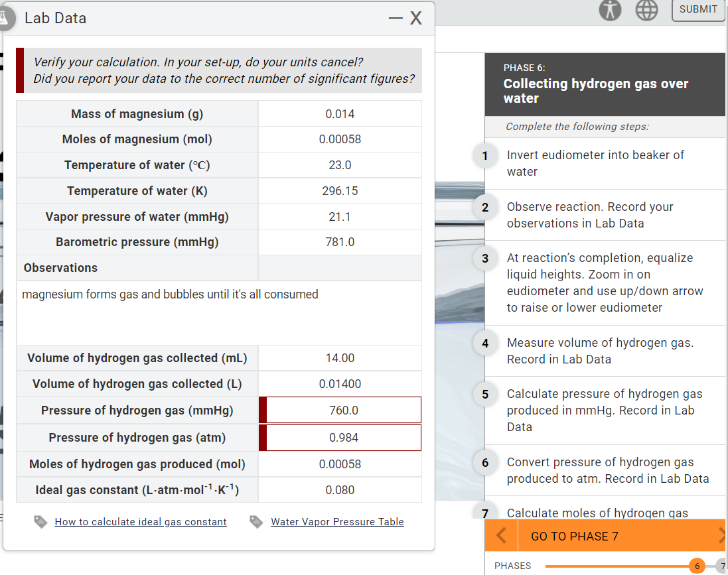Edit the Ideal gas constant value field

[x=340, y=489]
